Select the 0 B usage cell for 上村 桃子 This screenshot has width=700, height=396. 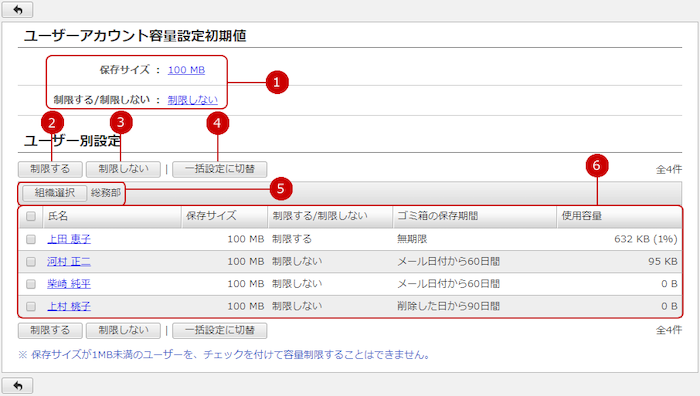click(x=669, y=306)
